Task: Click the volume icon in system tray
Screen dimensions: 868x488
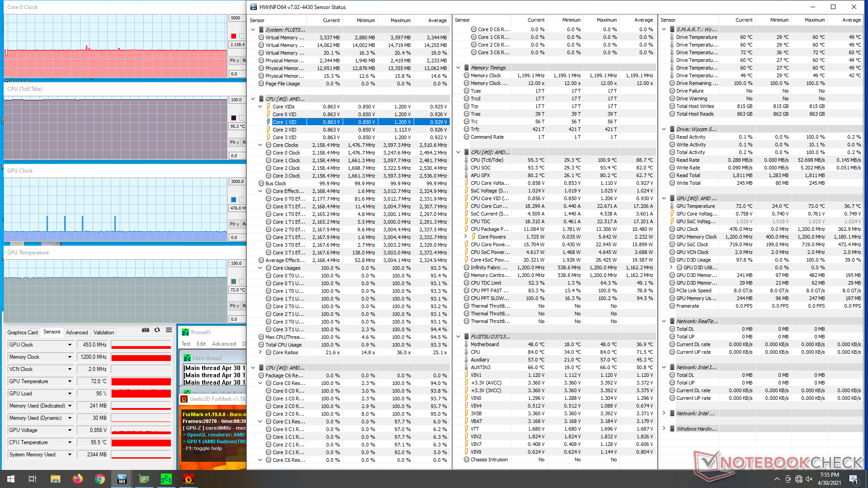Action: click(x=810, y=479)
